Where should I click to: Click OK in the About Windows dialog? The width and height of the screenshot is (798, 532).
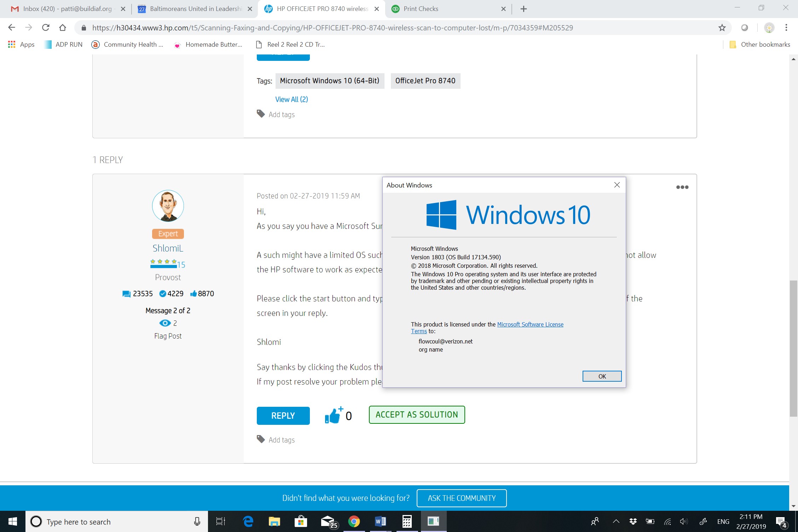click(x=602, y=376)
